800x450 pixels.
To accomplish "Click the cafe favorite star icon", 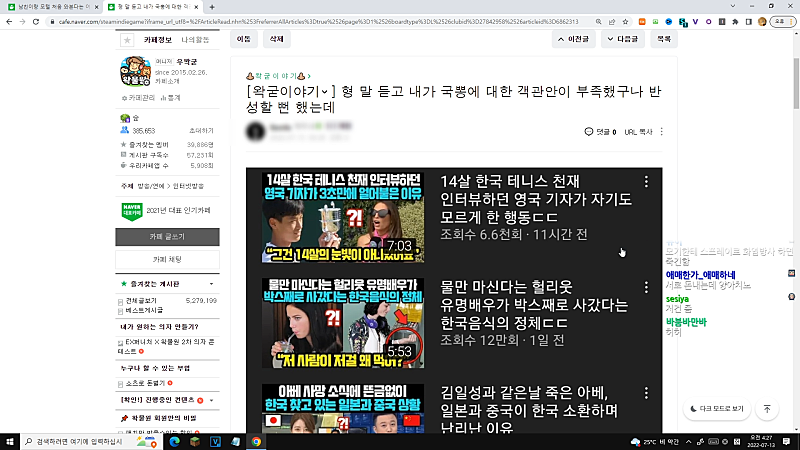I will [x=127, y=40].
